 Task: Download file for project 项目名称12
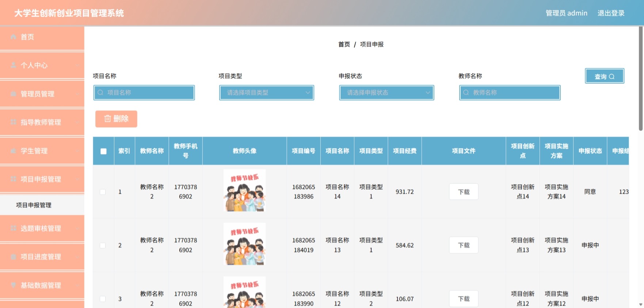464,299
